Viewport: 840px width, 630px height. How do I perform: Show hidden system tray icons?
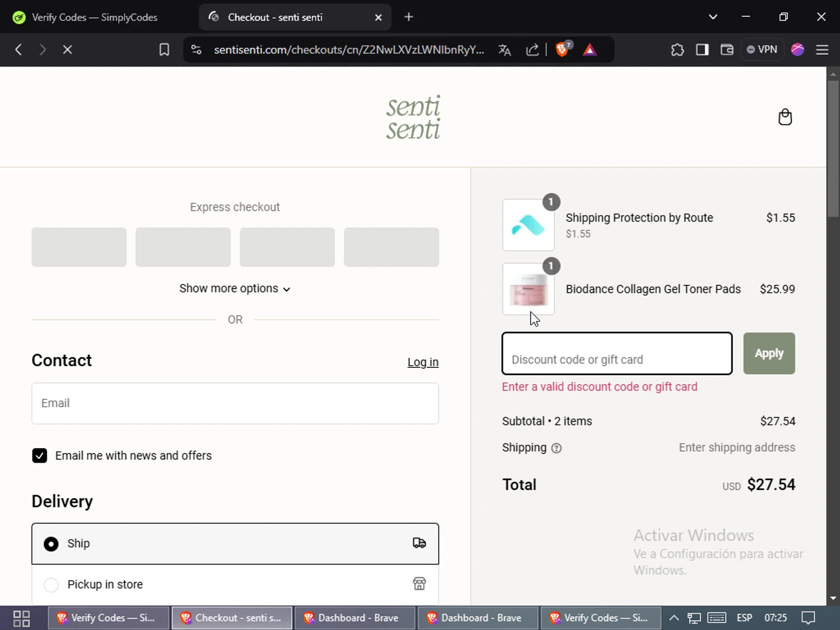674,618
